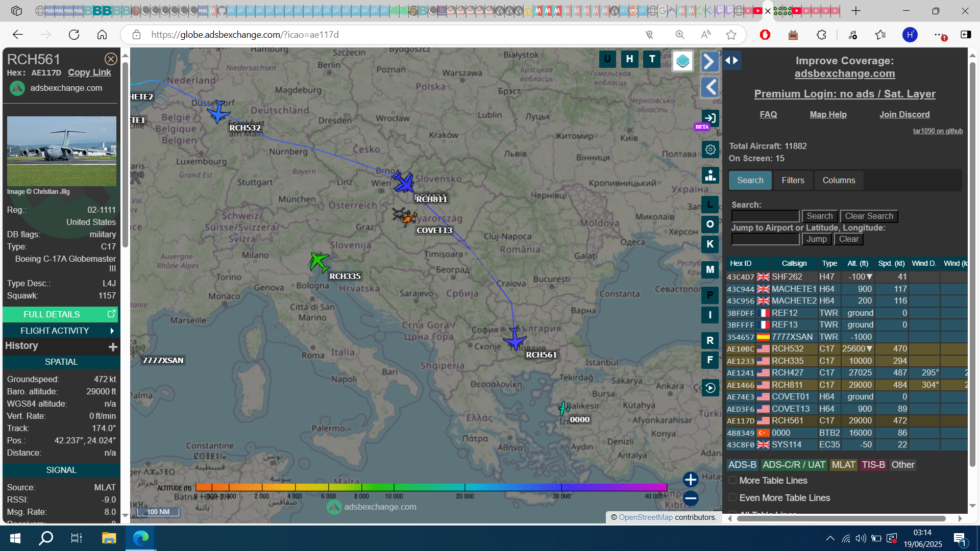980x551 pixels.
Task: Open the Premium Login link
Action: coord(845,94)
